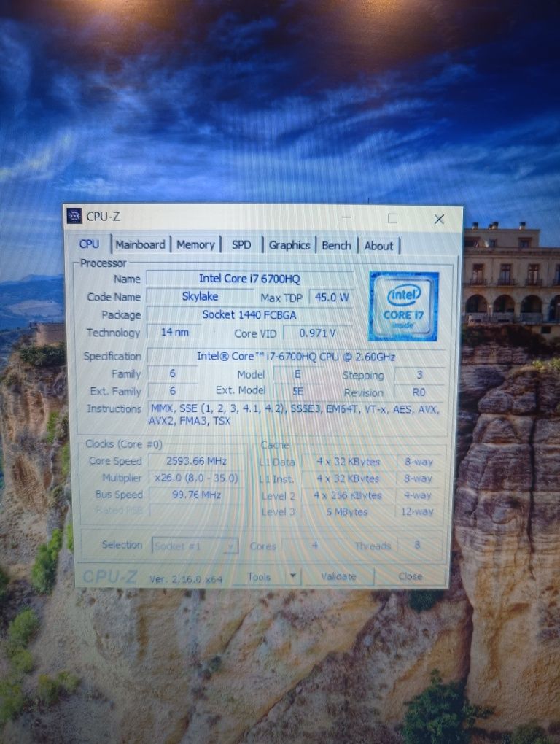The image size is (560, 744).
Task: Maximize the CPU-Z window
Action: point(392,218)
